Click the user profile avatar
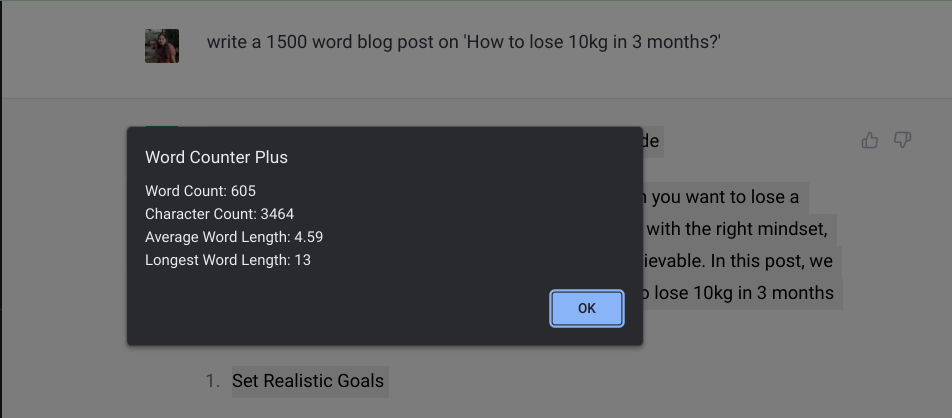952x418 pixels. point(162,46)
